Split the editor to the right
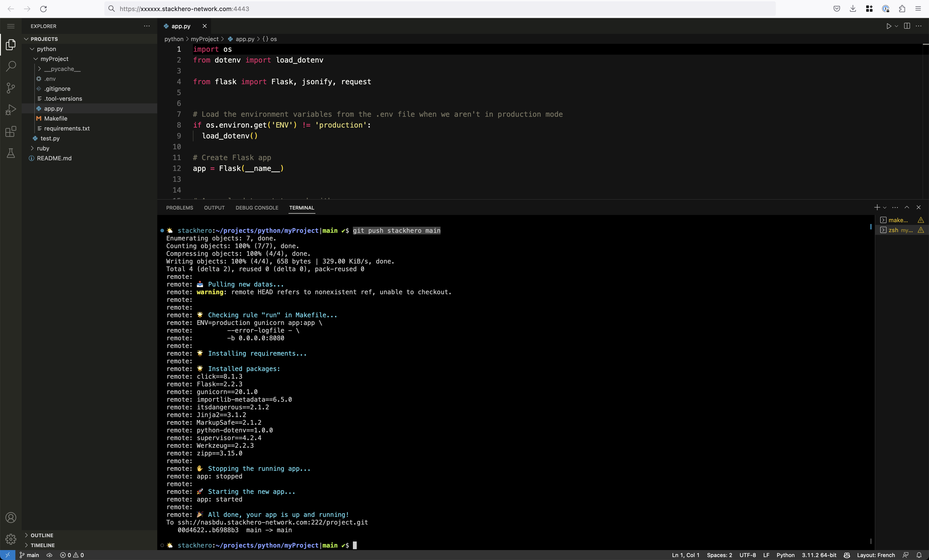Viewport: 929px width, 560px height. (907, 26)
